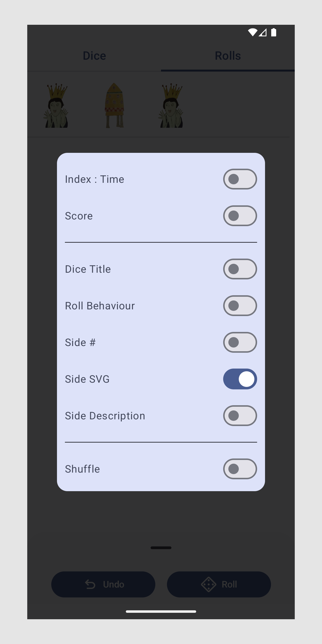
Task: Click the yellow dotted creature roll image
Action: tap(114, 106)
